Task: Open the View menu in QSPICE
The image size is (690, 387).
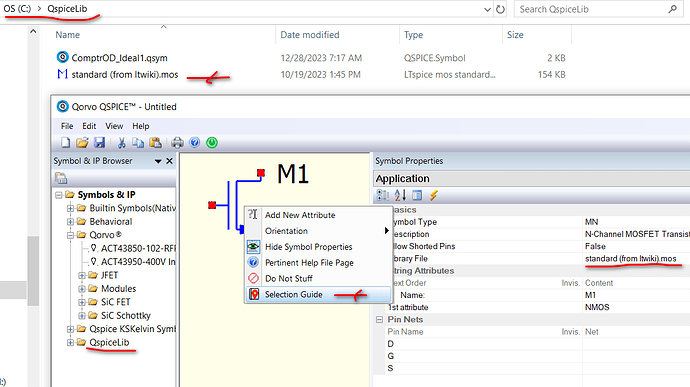Action: [x=114, y=126]
